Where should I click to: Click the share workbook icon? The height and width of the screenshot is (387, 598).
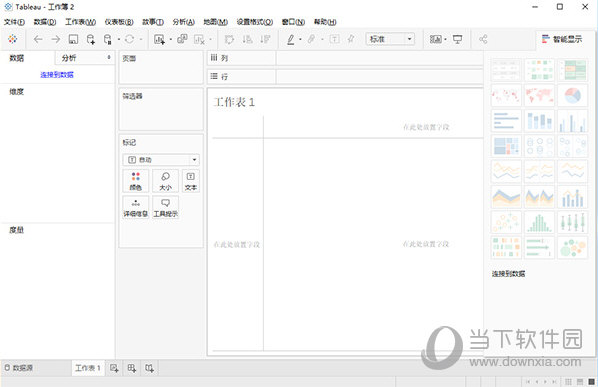(483, 39)
